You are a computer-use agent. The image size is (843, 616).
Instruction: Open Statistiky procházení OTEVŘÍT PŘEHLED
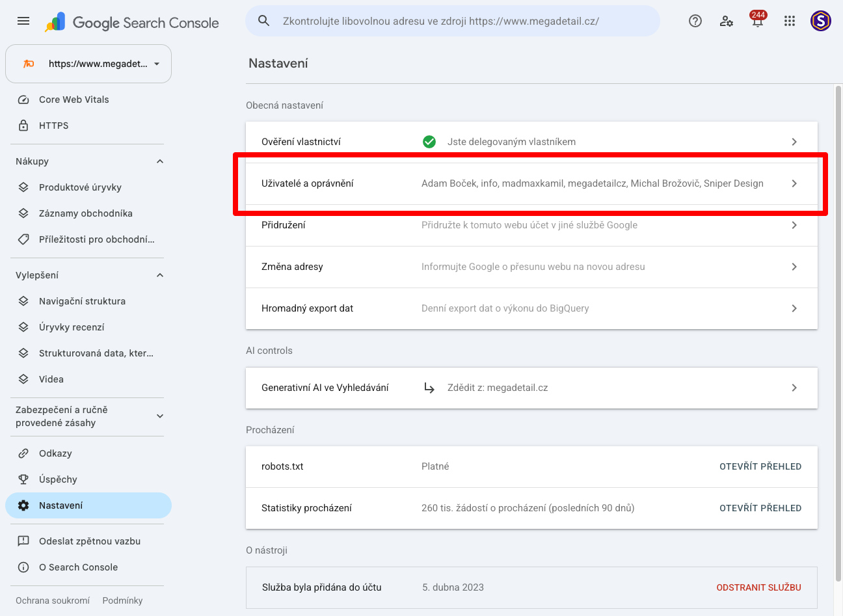tap(760, 508)
